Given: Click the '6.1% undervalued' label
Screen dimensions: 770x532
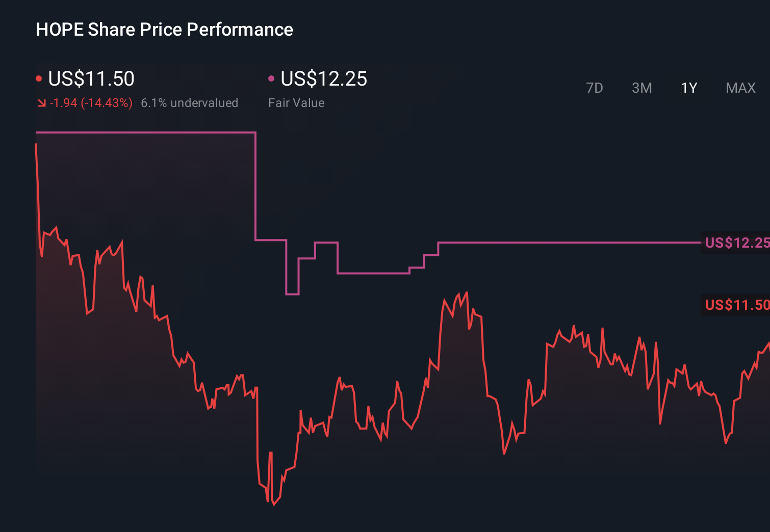Looking at the screenshot, I should 190,103.
